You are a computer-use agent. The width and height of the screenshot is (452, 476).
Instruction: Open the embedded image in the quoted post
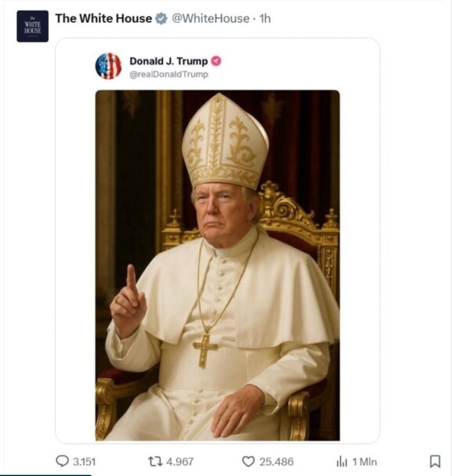coord(217,265)
